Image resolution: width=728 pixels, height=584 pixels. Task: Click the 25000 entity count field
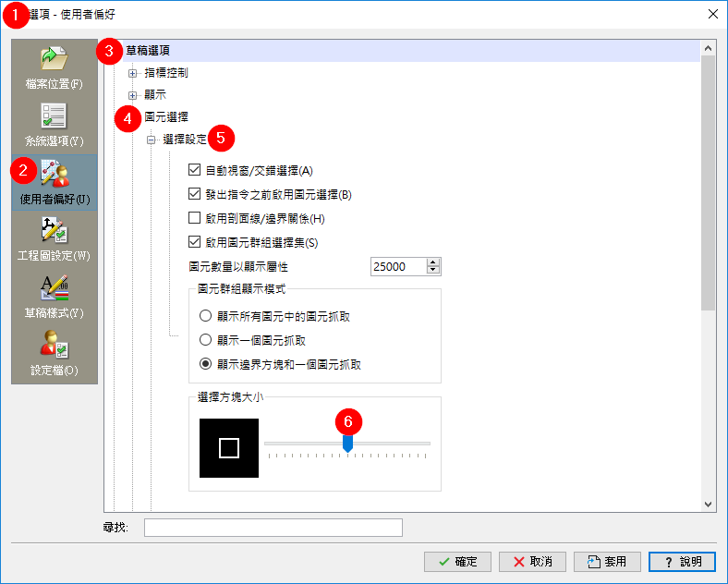coord(399,266)
